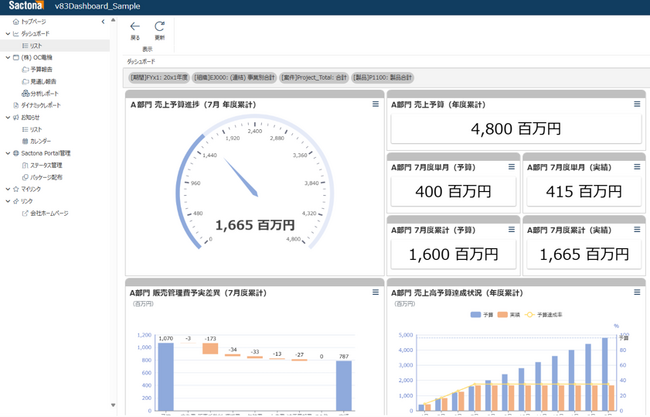Open hamburger menu of 売上予算（年度累計） panel
650x417 pixels.
point(637,104)
